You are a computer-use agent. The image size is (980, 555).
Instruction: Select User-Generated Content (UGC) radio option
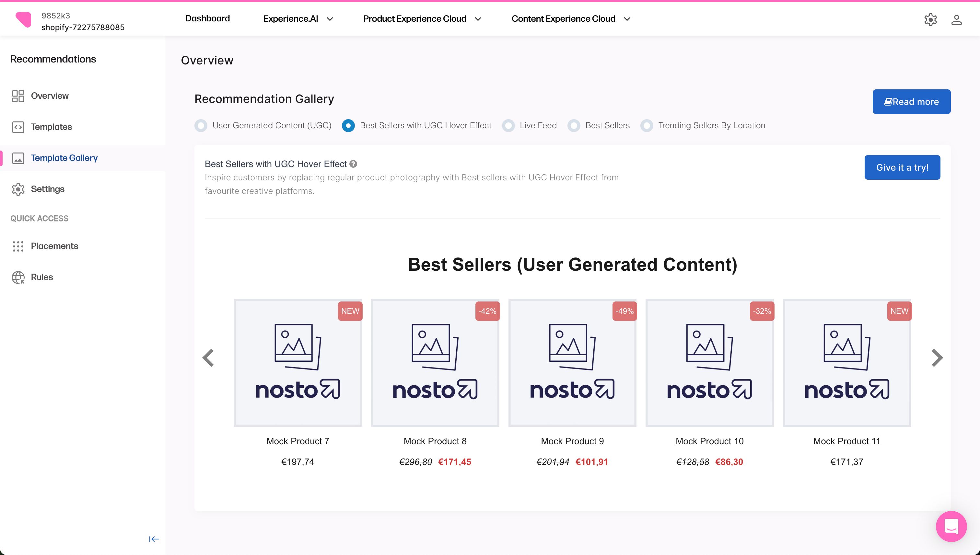tap(201, 125)
